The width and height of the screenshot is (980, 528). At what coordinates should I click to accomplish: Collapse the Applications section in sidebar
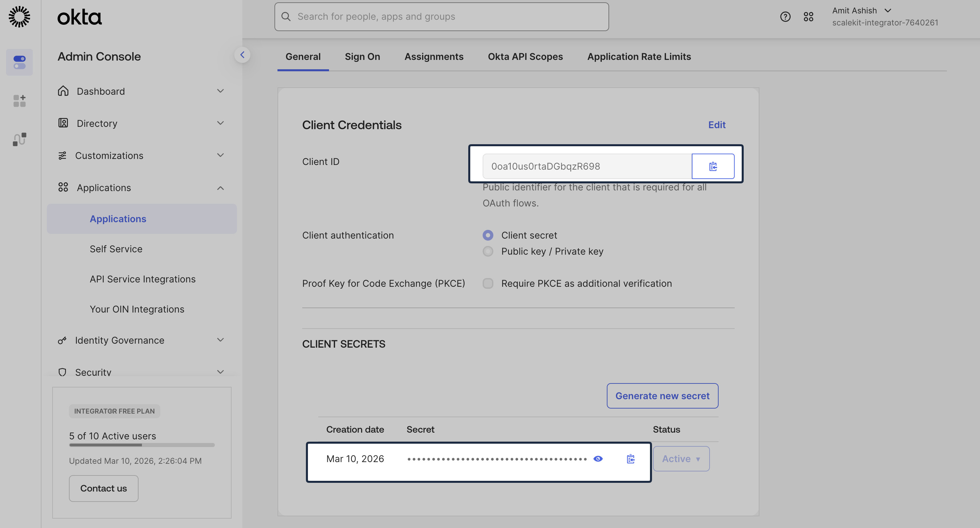tap(221, 188)
